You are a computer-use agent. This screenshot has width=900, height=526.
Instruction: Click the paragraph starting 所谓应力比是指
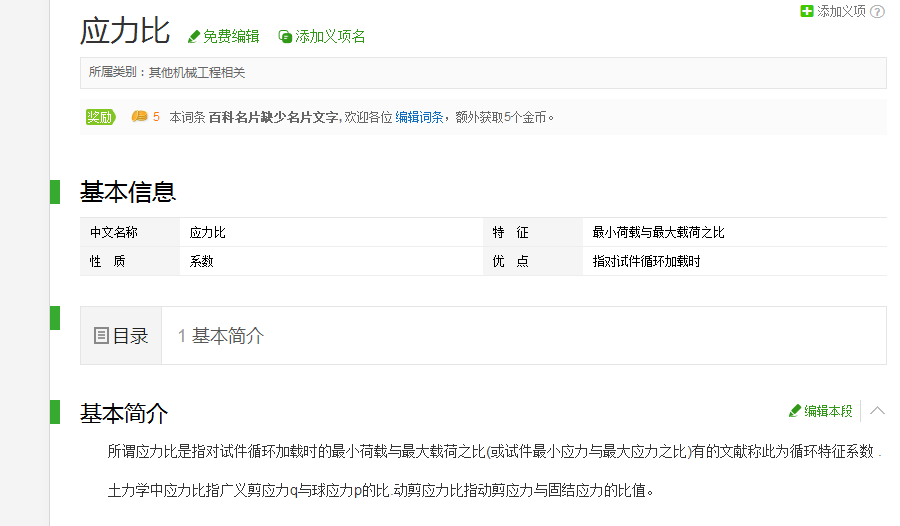(494, 451)
